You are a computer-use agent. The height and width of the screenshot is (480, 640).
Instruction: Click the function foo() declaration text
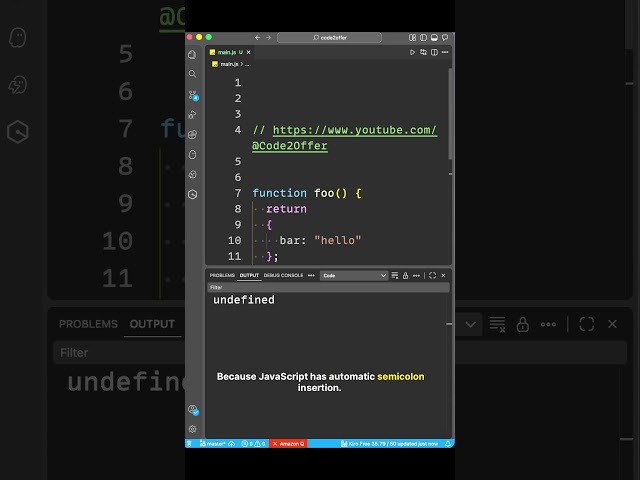307,193
